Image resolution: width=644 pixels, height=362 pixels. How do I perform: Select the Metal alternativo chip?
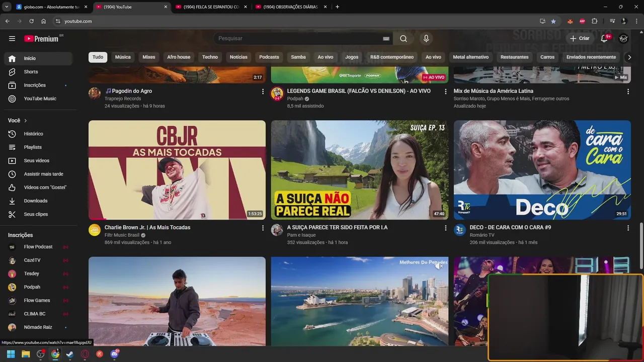tap(471, 57)
